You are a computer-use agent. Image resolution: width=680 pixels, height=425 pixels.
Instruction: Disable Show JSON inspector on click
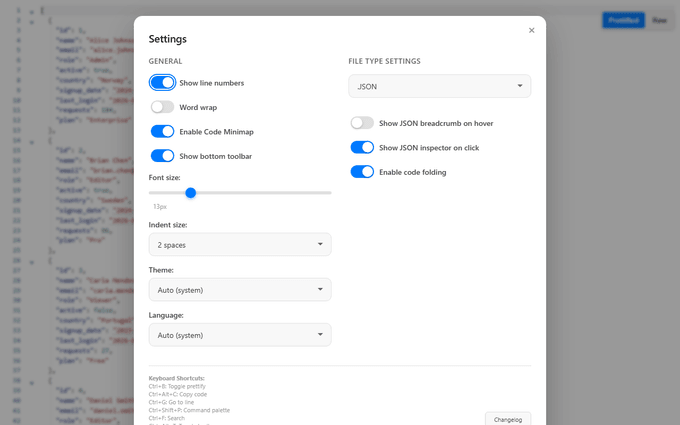tap(362, 147)
